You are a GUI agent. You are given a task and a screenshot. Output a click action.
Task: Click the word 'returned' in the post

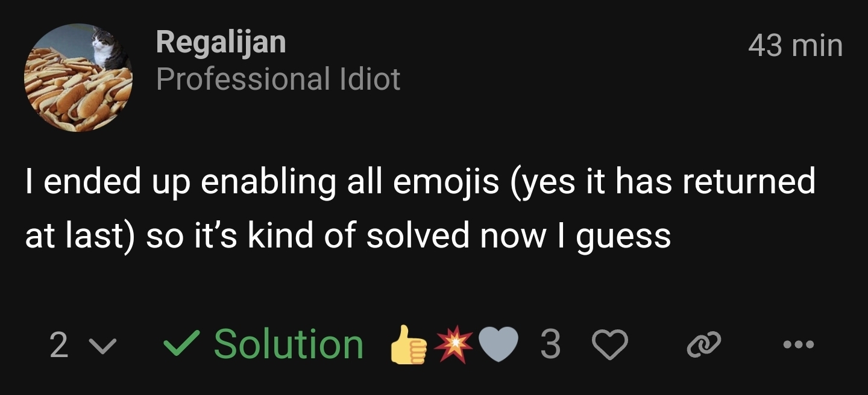(x=748, y=182)
